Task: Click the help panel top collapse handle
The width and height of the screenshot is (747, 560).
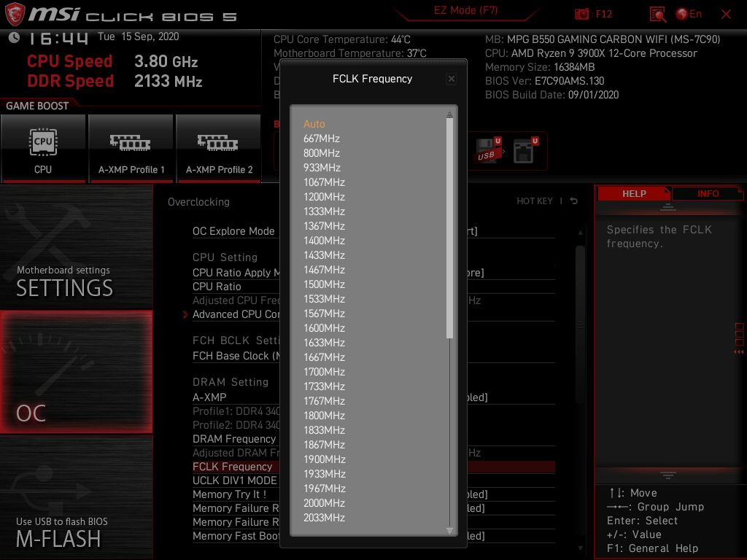Action: click(x=667, y=207)
